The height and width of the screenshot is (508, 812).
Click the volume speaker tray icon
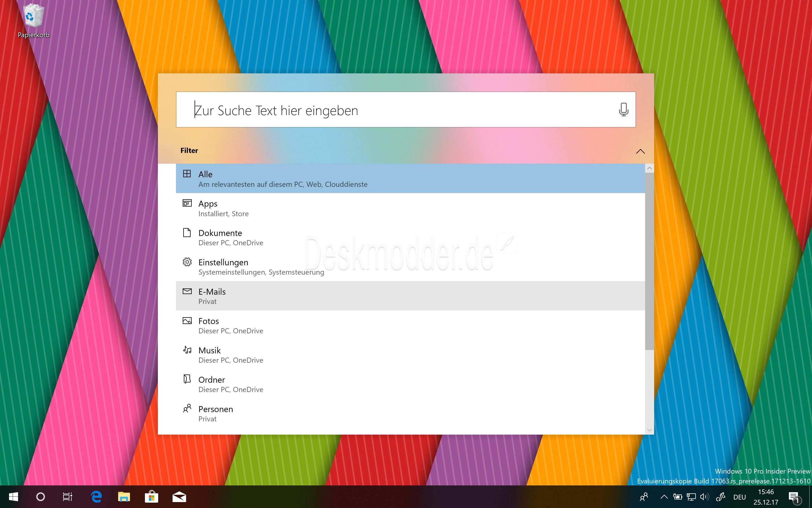click(704, 497)
